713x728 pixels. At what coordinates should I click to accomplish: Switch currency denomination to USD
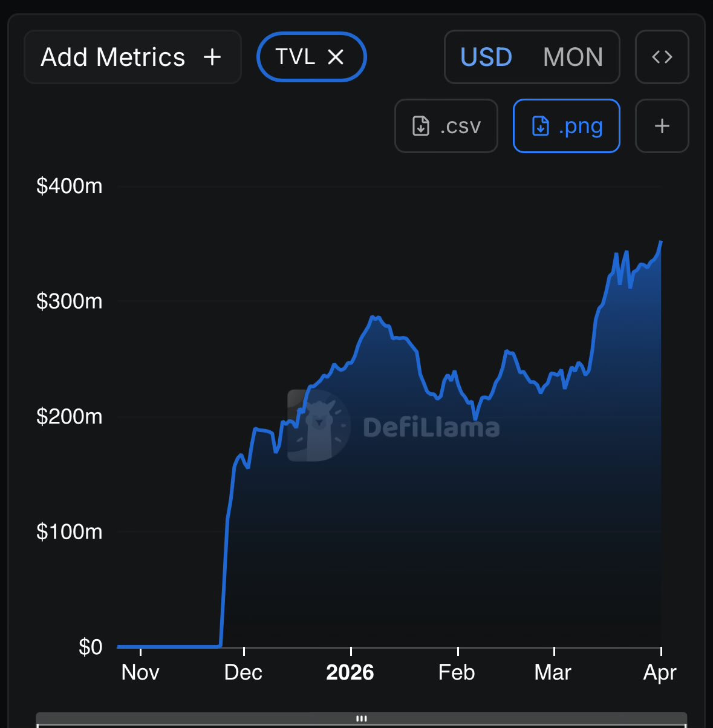coord(486,57)
